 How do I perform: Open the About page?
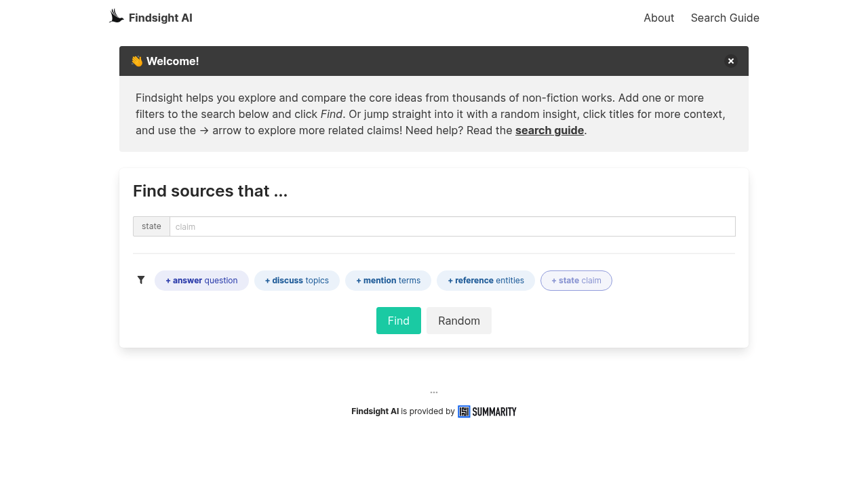pyautogui.click(x=658, y=18)
